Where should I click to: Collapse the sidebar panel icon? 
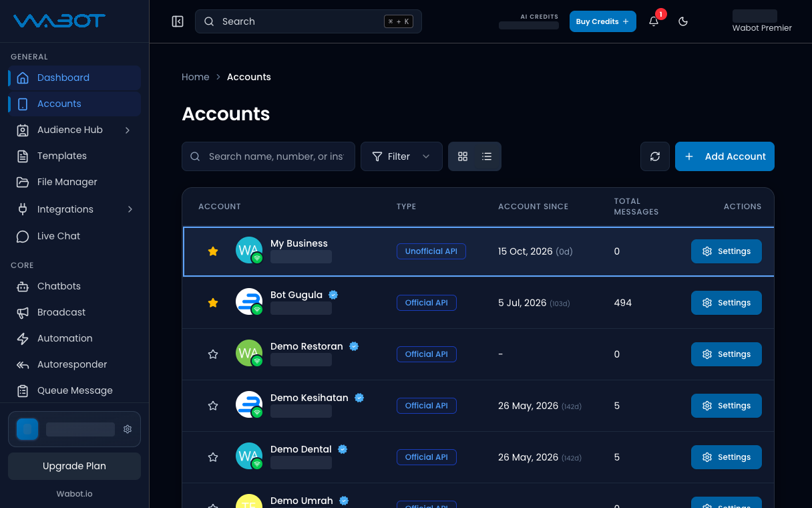[178, 21]
